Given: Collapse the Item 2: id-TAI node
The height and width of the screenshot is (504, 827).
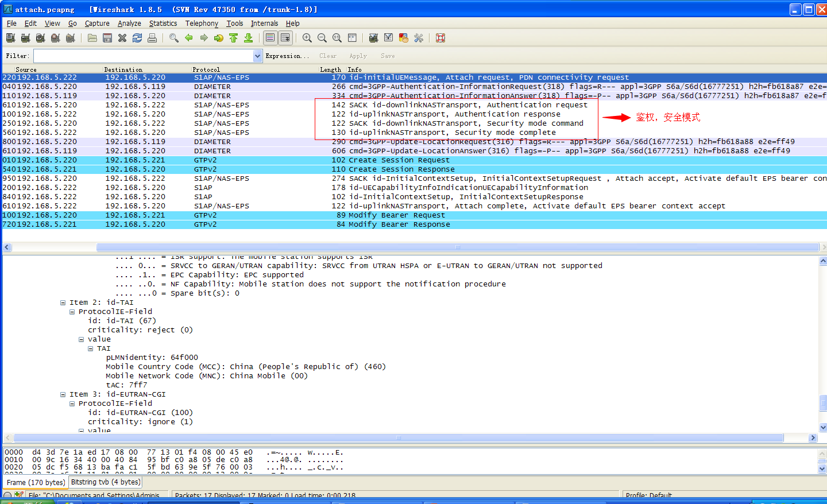Looking at the screenshot, I should click(63, 303).
